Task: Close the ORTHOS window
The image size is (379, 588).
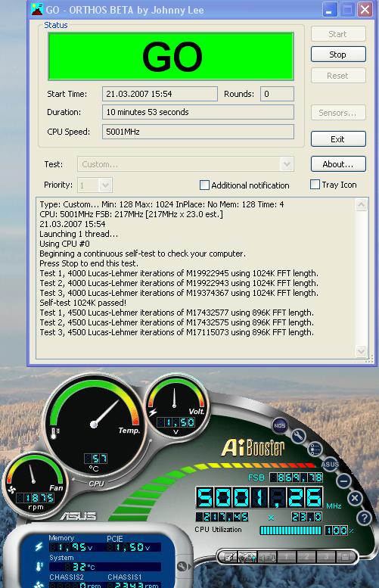Action: pyautogui.click(x=365, y=9)
